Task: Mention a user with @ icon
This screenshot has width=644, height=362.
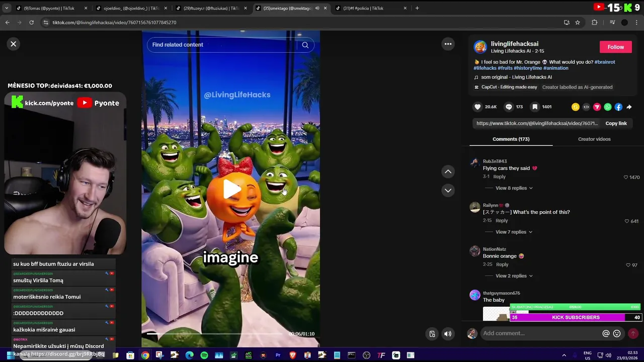Action: (x=606, y=333)
